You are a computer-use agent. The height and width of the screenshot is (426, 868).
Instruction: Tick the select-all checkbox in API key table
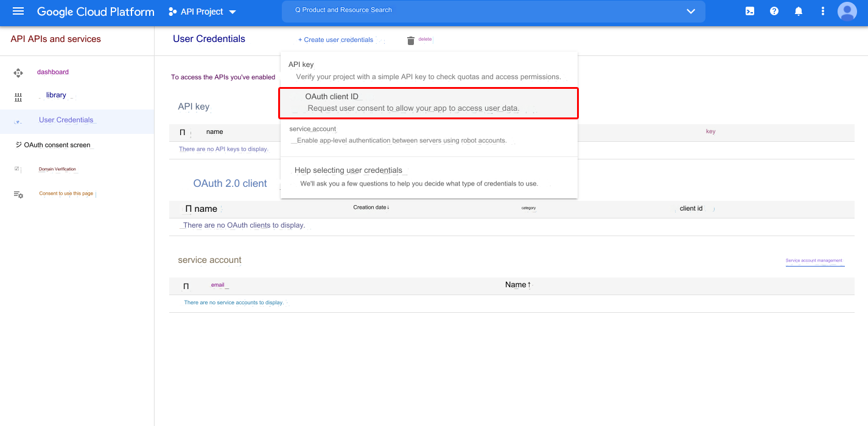(183, 132)
